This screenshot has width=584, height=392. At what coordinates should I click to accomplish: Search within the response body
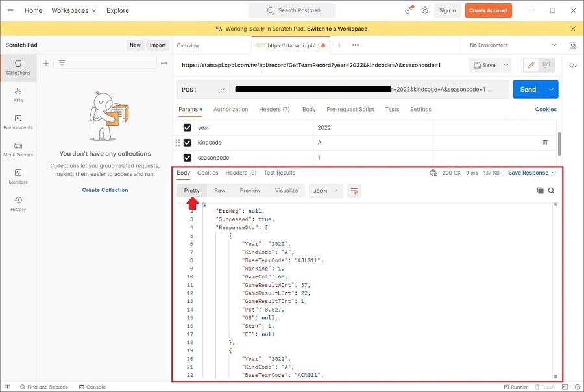click(x=551, y=191)
